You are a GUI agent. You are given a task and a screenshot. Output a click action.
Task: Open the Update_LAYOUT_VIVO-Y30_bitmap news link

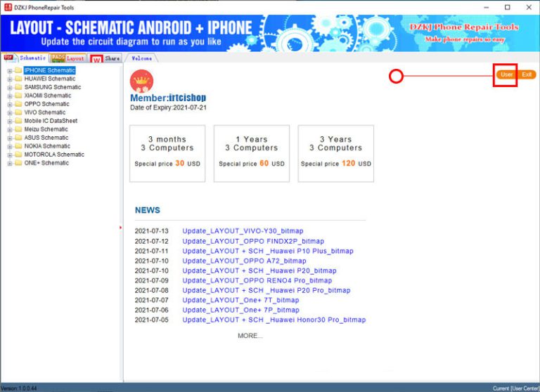point(243,231)
